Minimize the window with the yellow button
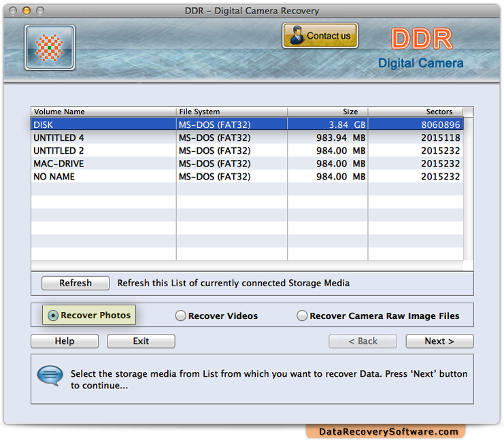The width and height of the screenshot is (504, 442). click(27, 11)
